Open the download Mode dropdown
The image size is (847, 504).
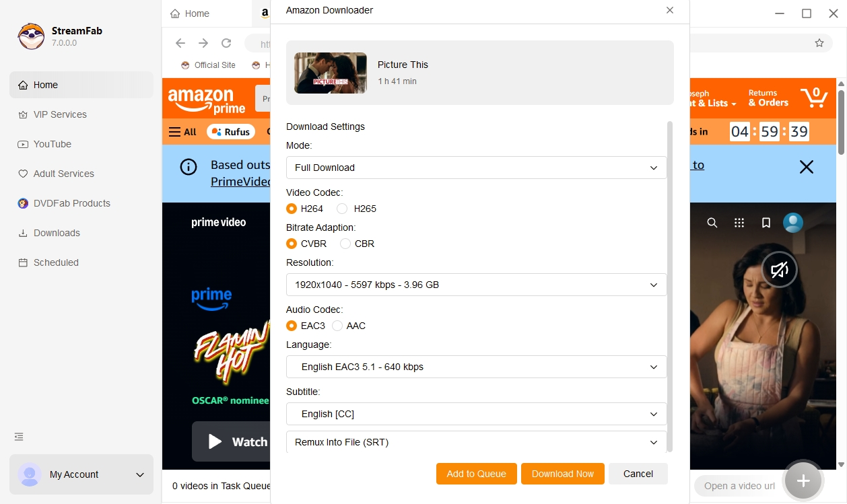(476, 168)
